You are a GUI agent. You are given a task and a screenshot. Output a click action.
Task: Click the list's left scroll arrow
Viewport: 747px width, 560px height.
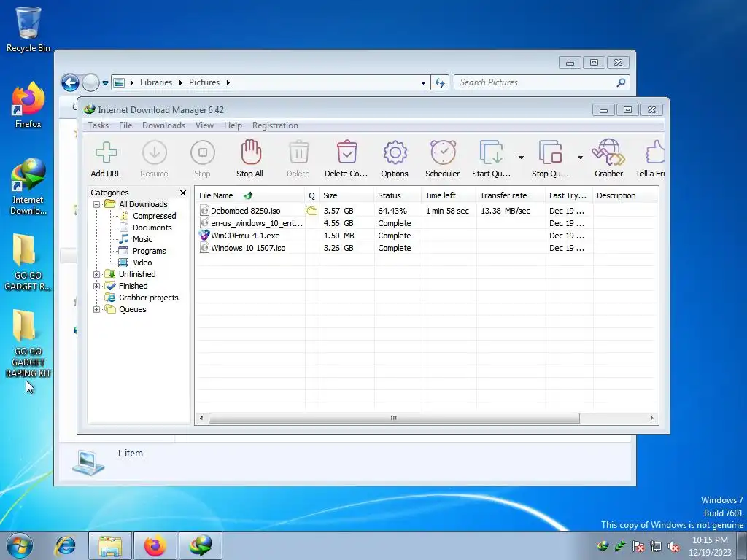point(201,418)
